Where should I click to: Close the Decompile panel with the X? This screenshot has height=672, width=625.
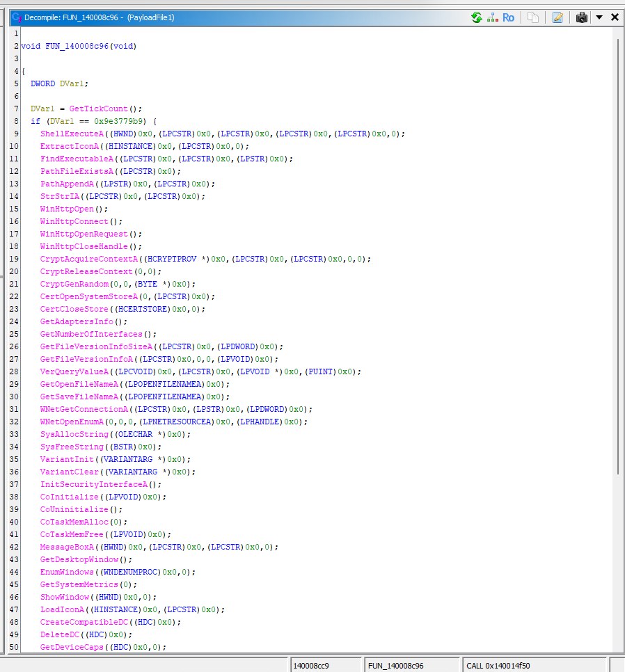click(x=615, y=17)
